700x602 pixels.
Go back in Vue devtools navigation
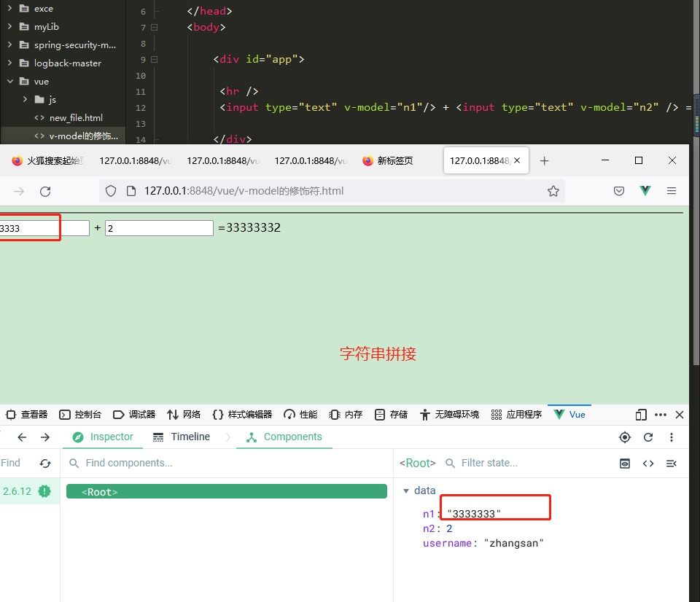[x=22, y=437]
